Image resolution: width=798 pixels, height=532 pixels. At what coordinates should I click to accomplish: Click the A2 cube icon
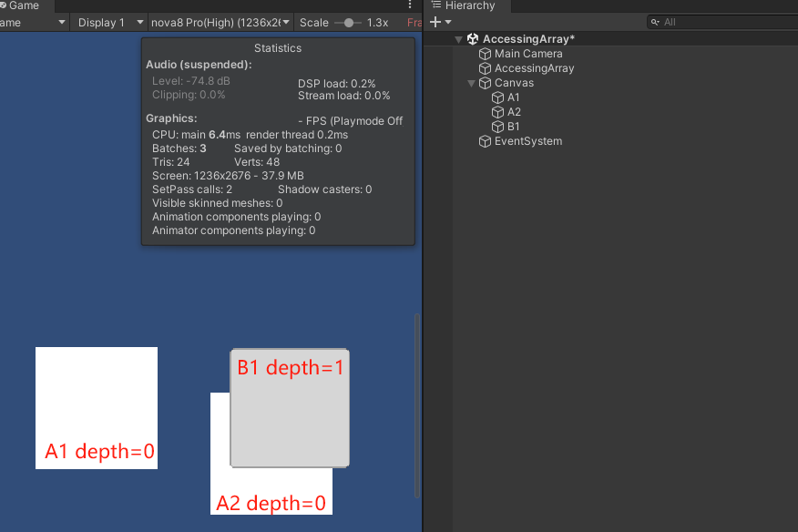pos(497,112)
